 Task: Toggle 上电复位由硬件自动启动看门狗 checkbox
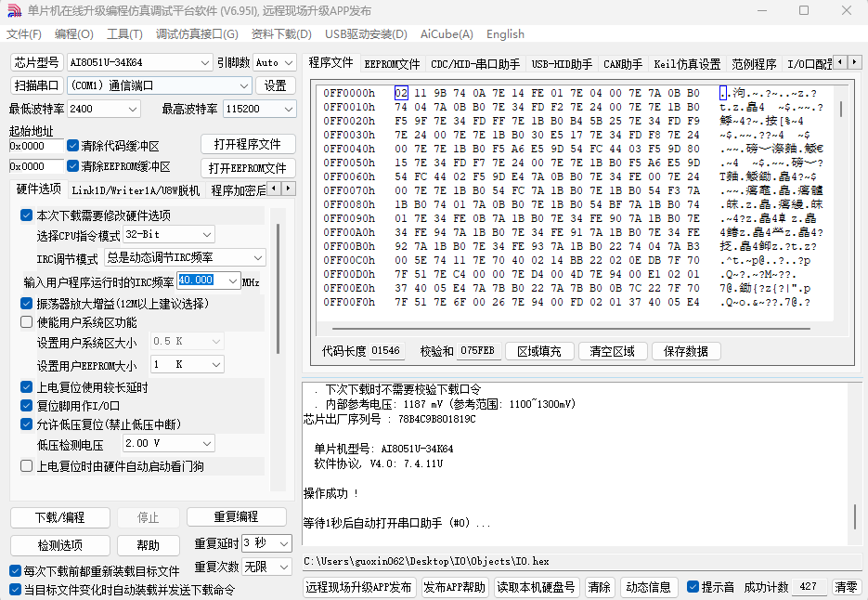coord(27,466)
